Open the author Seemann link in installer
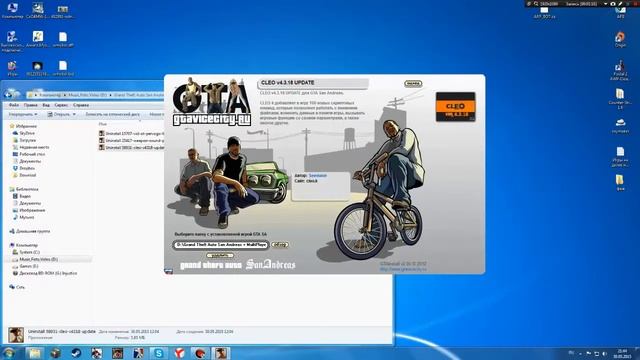The width and height of the screenshot is (640, 360). [x=318, y=176]
